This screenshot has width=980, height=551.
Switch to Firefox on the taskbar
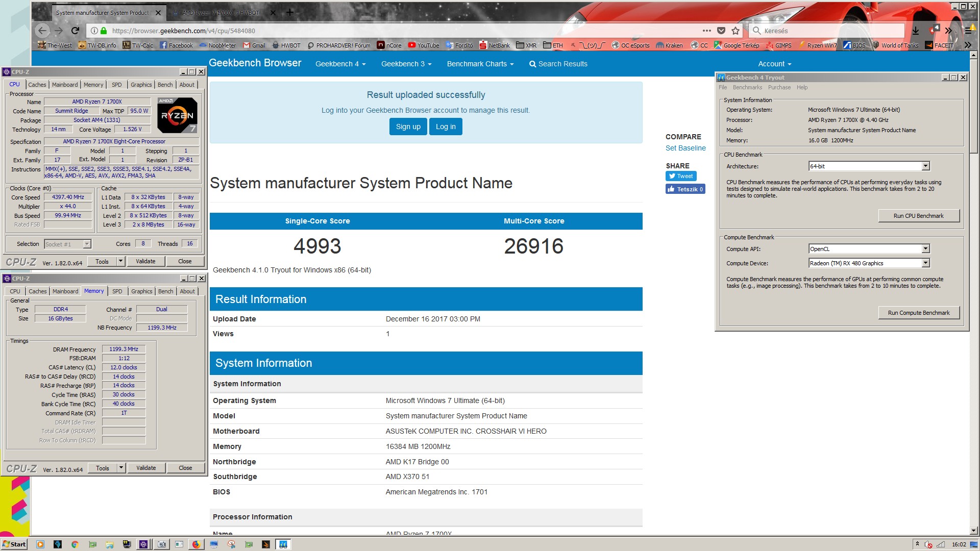pyautogui.click(x=195, y=544)
